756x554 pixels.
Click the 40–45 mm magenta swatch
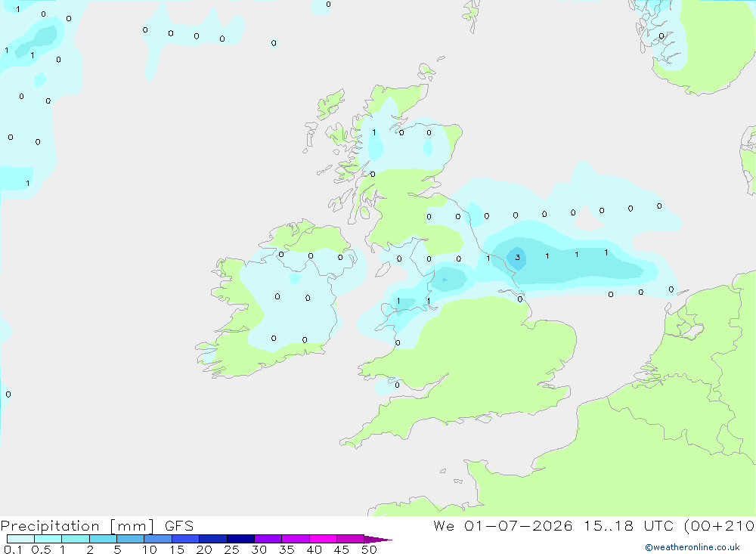(323, 539)
